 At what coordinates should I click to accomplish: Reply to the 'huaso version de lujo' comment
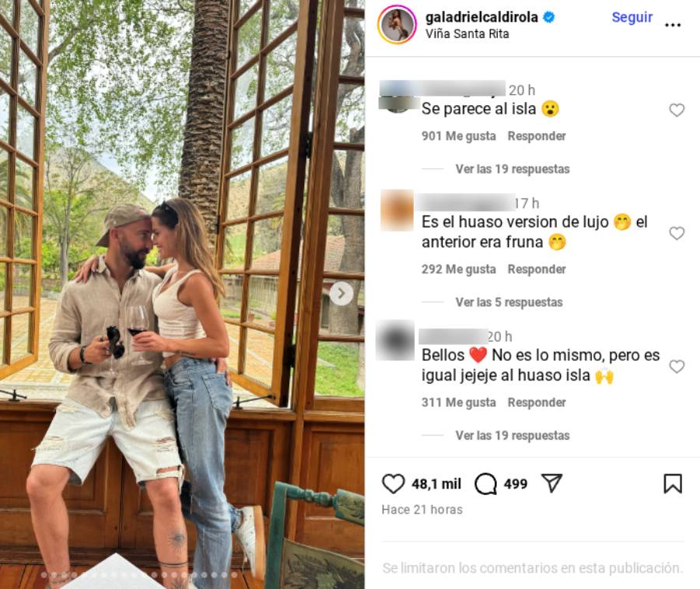click(537, 269)
